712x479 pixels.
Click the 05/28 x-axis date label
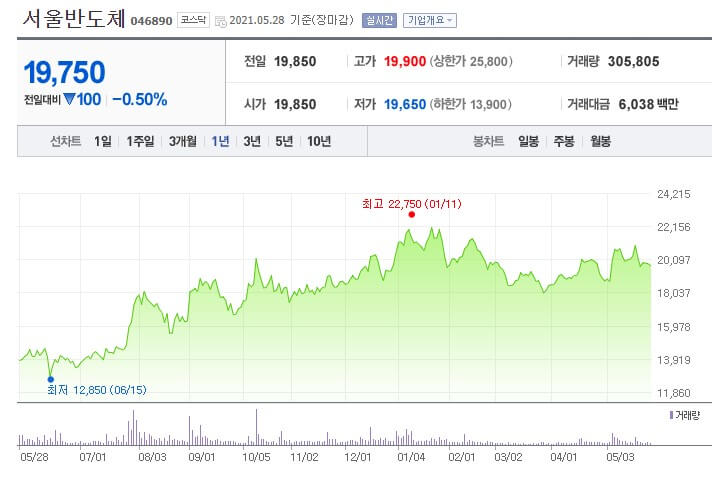tap(34, 457)
